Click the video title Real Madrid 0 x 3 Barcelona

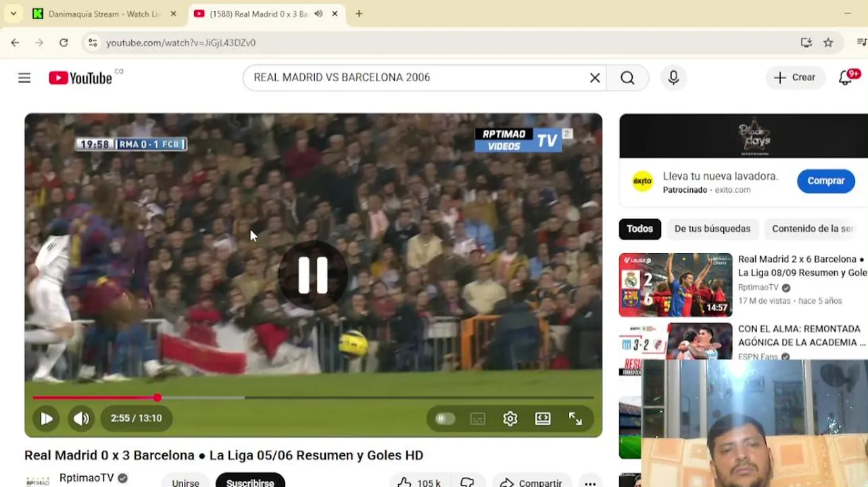[x=224, y=455]
